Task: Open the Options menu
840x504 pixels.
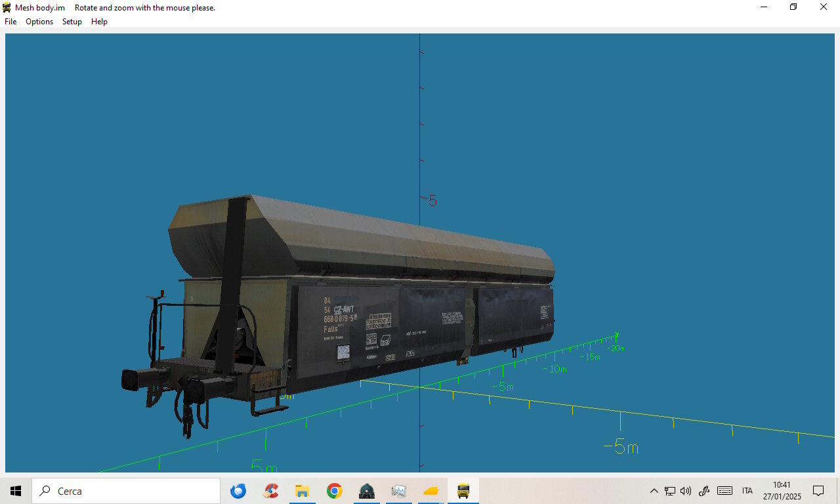Action: click(39, 22)
